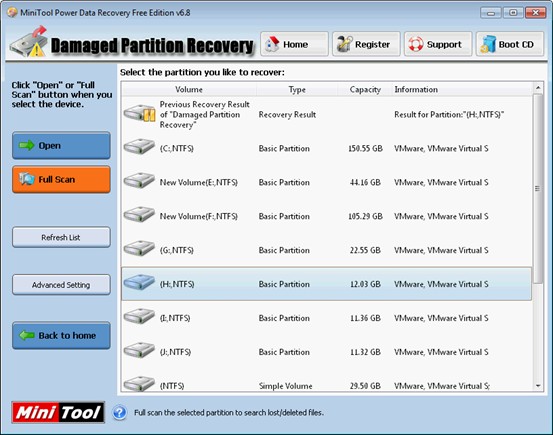The width and height of the screenshot is (553, 435).
Task: Click the drive icon for (G:,NTFS)
Action: [x=139, y=248]
